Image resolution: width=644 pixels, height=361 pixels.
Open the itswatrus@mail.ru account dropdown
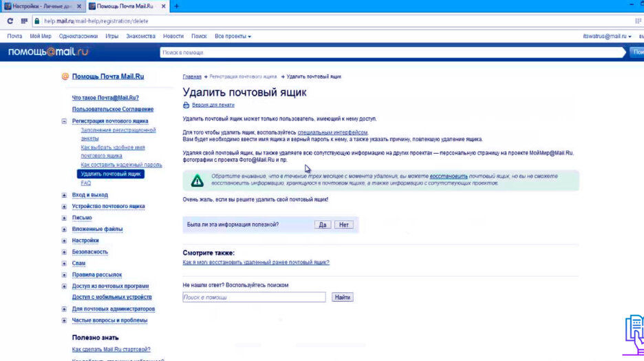tap(607, 36)
